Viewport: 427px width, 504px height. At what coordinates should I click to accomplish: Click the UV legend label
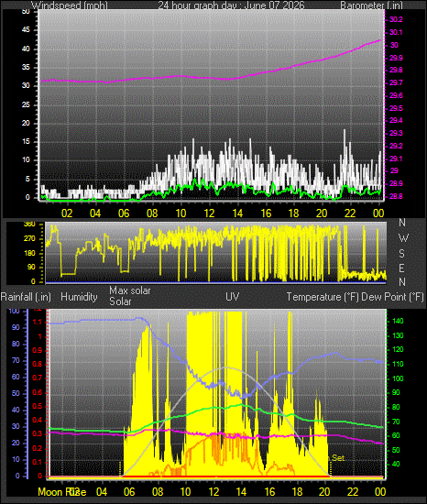(233, 296)
